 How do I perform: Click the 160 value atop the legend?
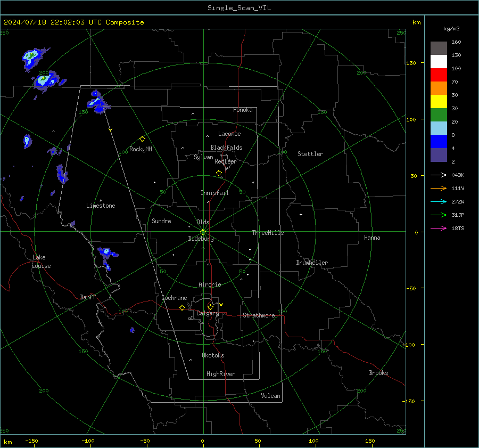[x=456, y=42]
